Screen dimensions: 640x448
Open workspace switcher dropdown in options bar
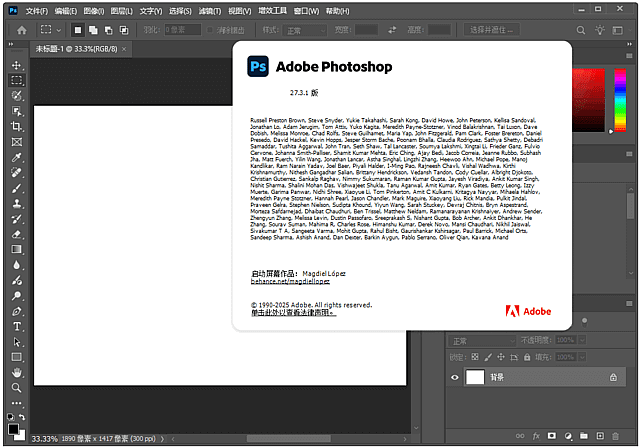click(618, 30)
